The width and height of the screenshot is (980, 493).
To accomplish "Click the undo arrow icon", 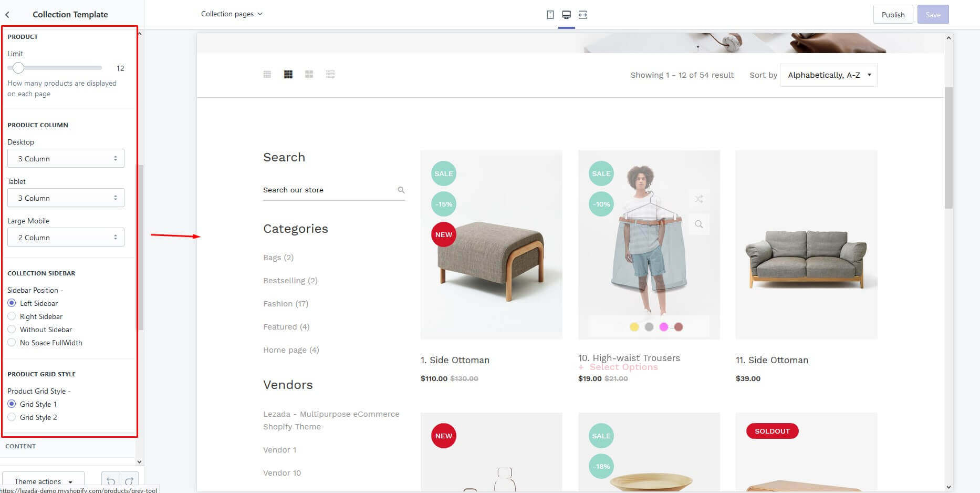I will 110,481.
